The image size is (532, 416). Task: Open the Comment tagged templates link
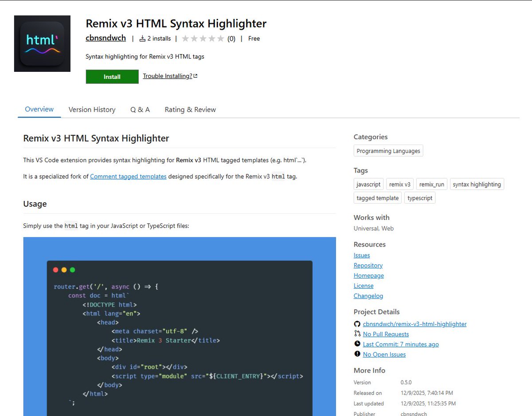tap(128, 177)
